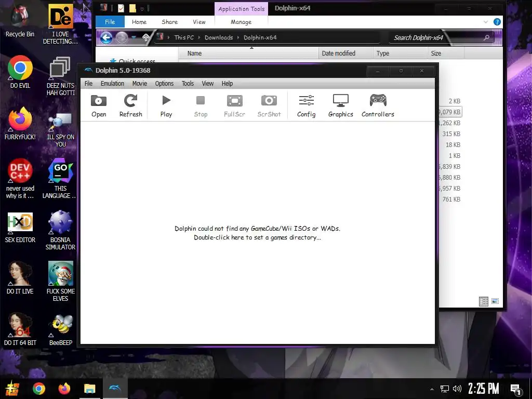The image size is (532, 399).
Task: Open the Start menu button
Action: (12, 389)
